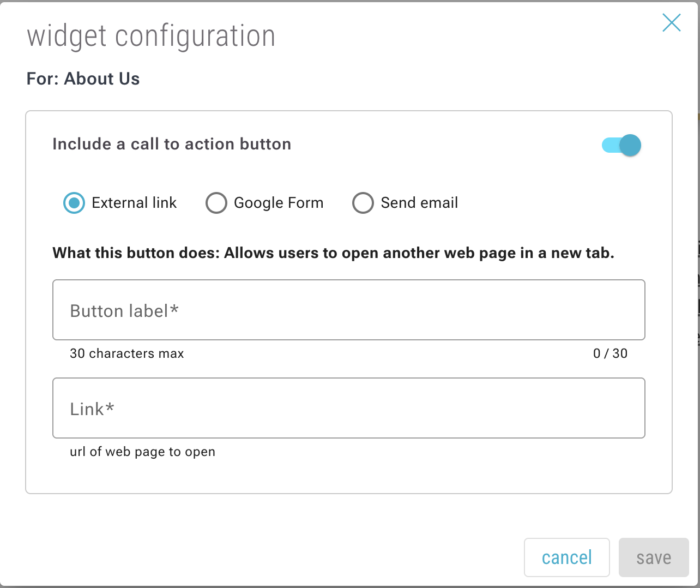Click into the Button label field
This screenshot has width=700, height=588.
[349, 310]
